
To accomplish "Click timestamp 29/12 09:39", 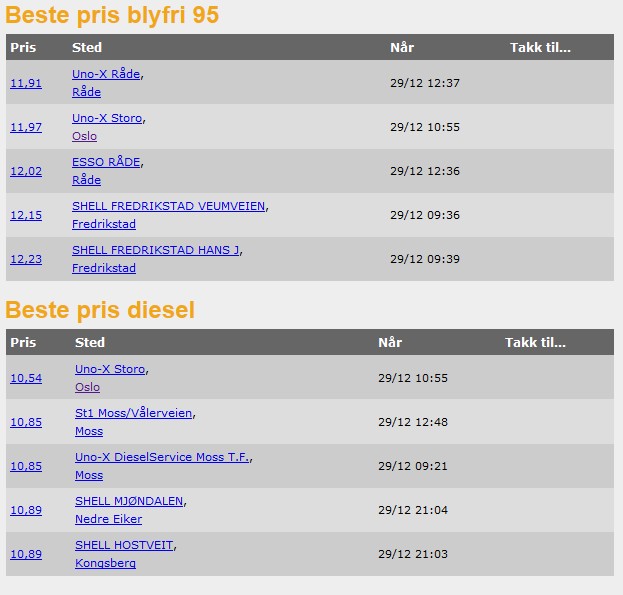I will (x=425, y=259).
